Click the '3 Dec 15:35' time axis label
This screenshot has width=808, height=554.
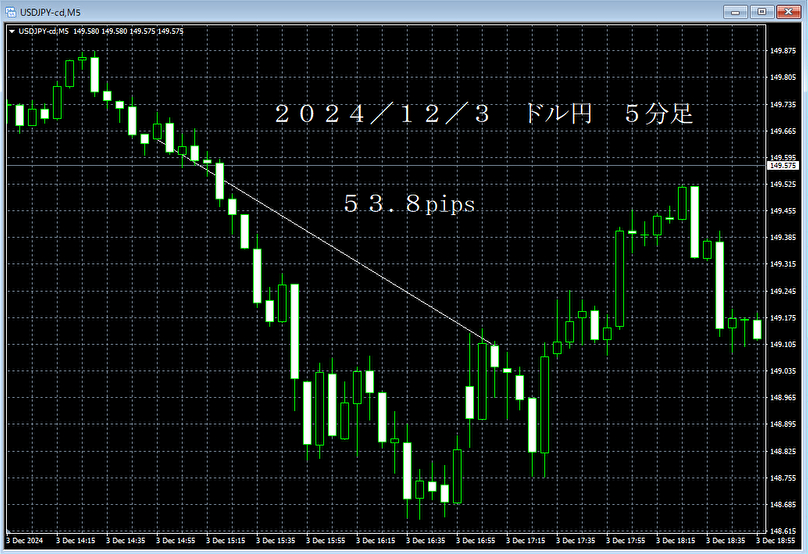276,541
